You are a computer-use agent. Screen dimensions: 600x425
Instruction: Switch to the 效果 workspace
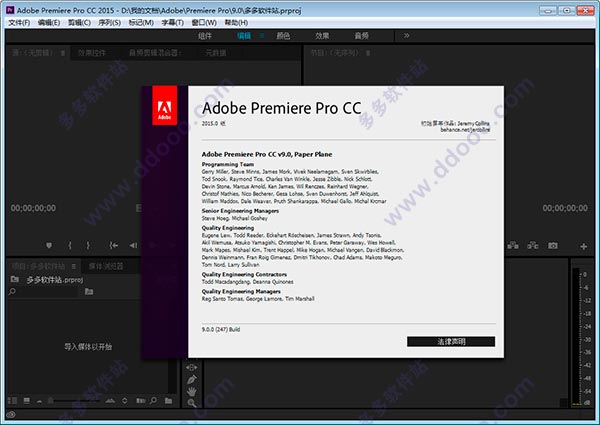coord(322,36)
